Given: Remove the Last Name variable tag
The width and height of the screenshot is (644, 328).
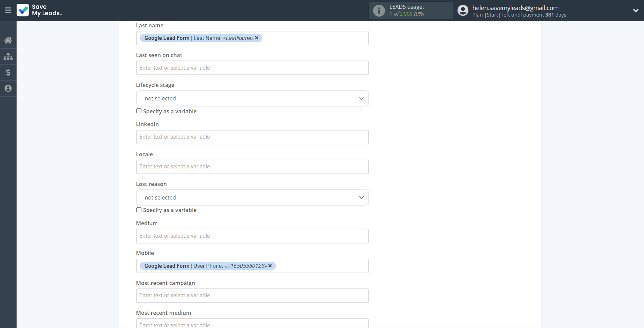Looking at the screenshot, I should [257, 38].
